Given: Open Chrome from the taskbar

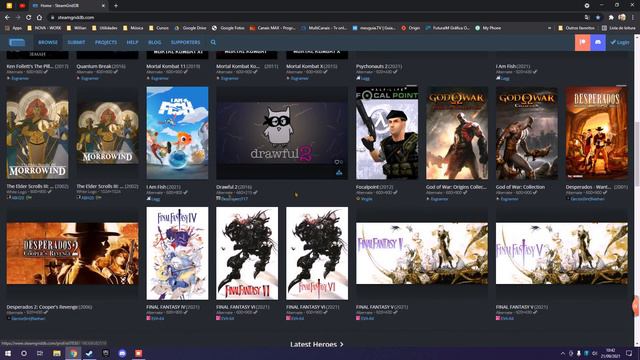Looking at the screenshot, I should click(73, 353).
